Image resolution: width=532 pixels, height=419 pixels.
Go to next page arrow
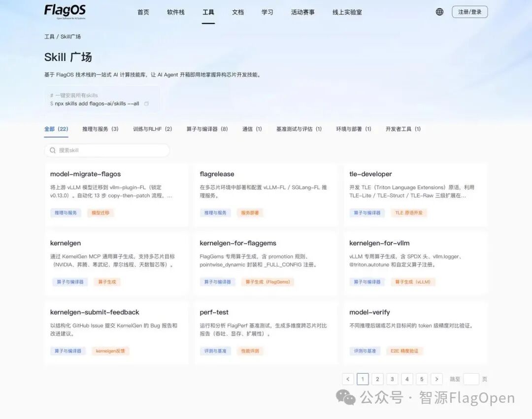(436, 379)
